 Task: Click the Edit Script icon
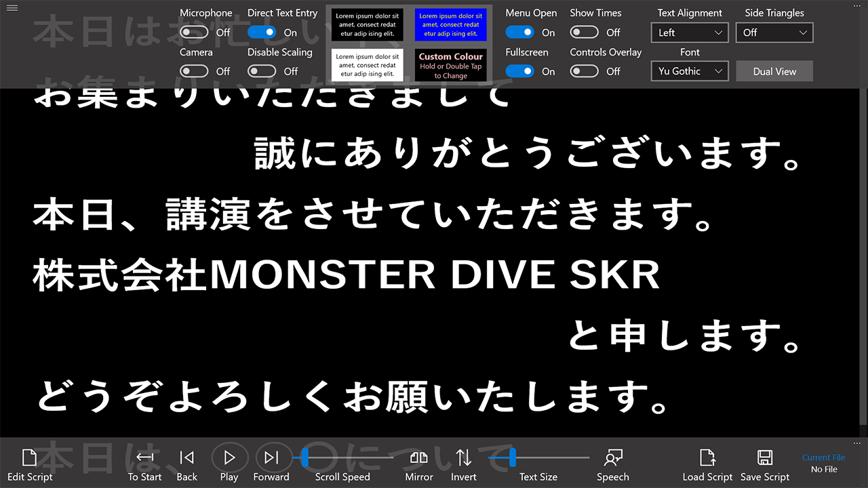click(x=30, y=458)
